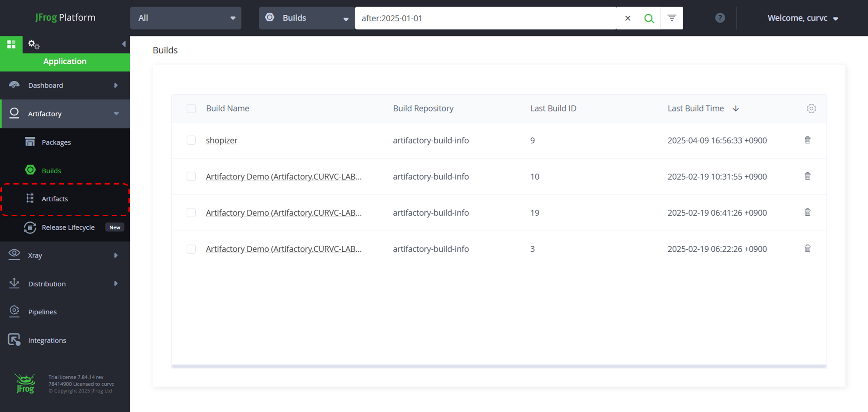The height and width of the screenshot is (412, 868).
Task: Check the checkbox for build ID 19
Action: pos(191,213)
